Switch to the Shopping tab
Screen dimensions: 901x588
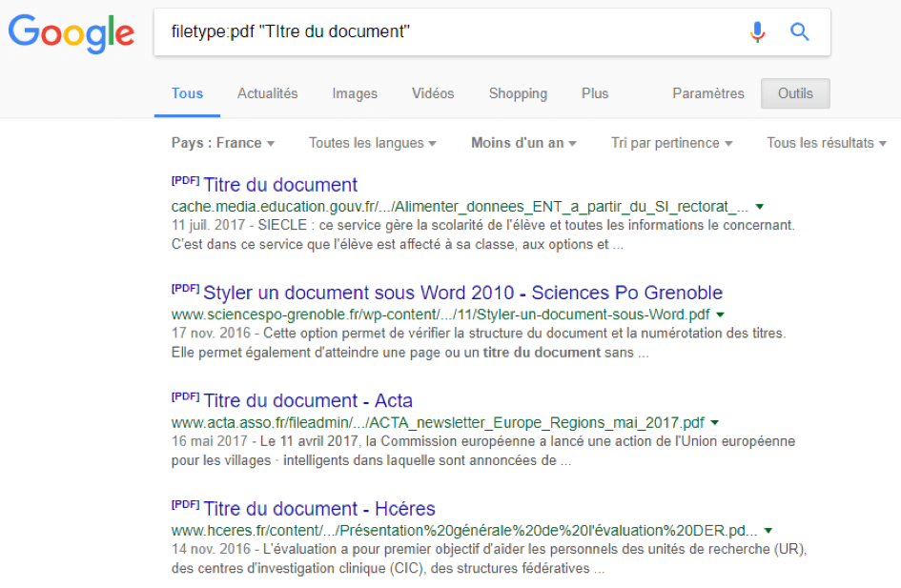point(518,93)
